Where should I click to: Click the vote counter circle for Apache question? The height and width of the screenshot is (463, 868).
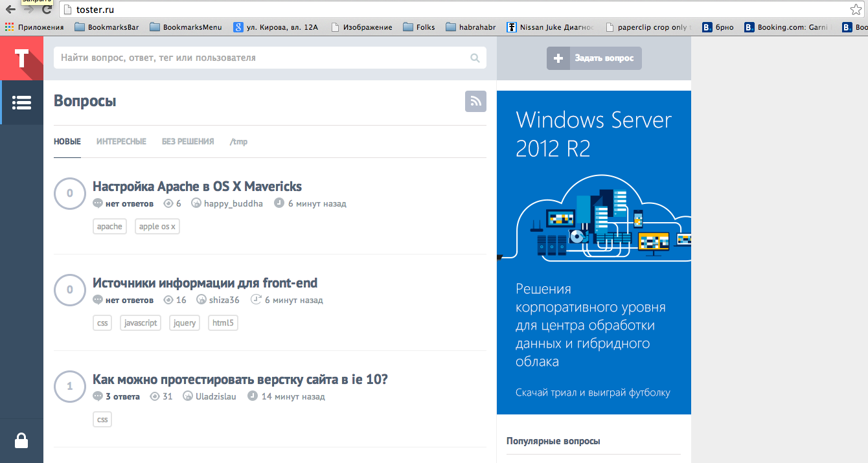[70, 193]
